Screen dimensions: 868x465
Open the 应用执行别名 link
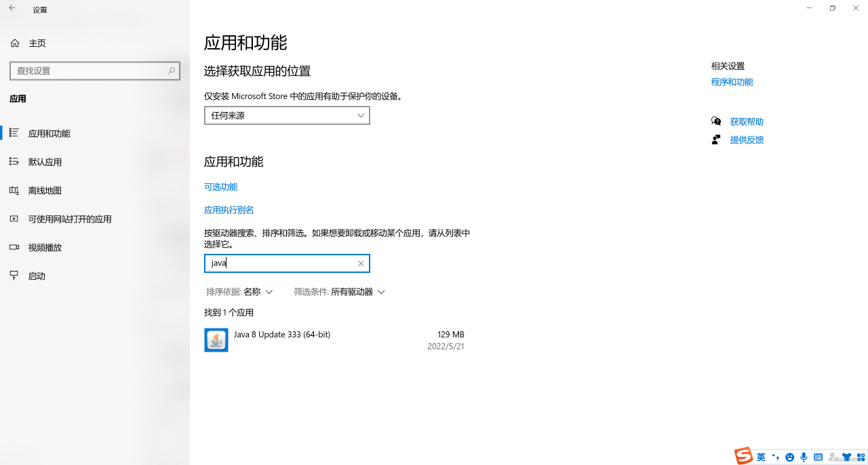(229, 210)
